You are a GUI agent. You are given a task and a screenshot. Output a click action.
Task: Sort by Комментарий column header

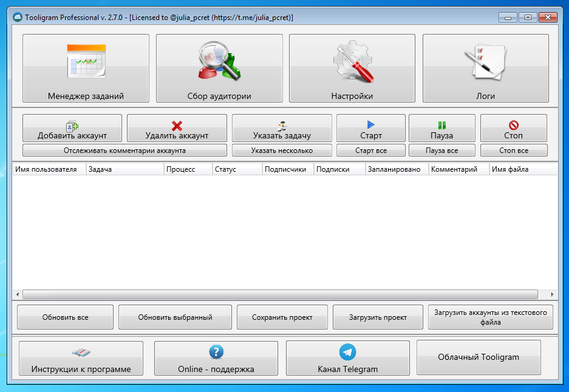pos(459,169)
